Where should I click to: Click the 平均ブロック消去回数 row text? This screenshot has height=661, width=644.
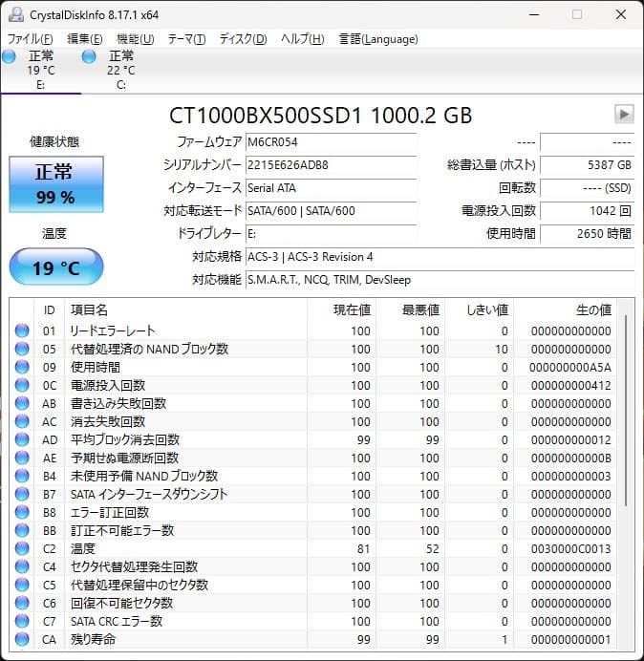point(125,439)
